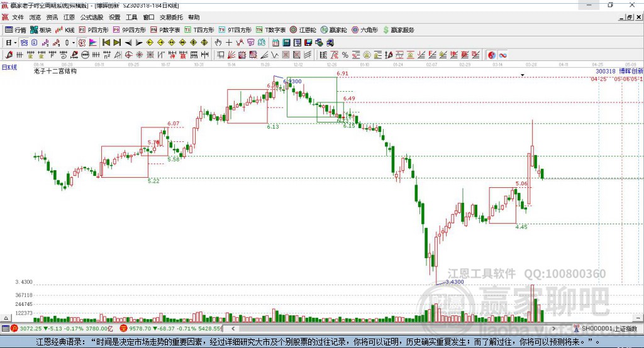Open the 江恩轮 Gann wheel
Viewport: 644px width, 348px height.
click(303, 30)
